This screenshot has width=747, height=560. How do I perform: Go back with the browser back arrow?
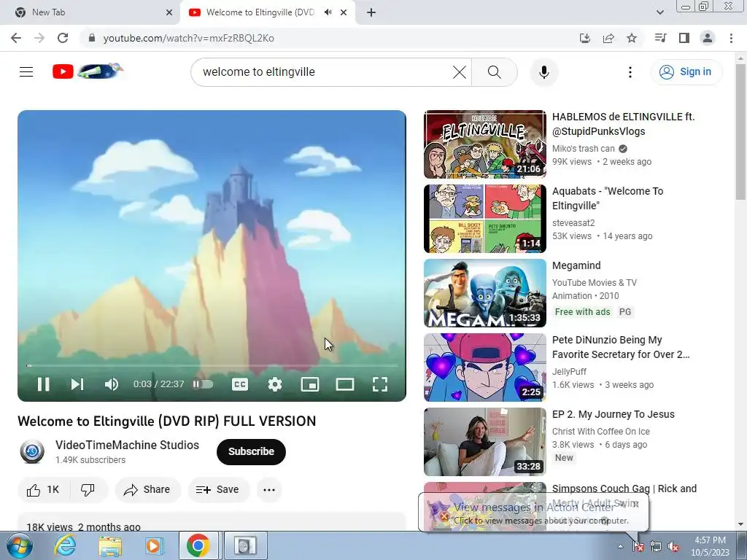(16, 38)
